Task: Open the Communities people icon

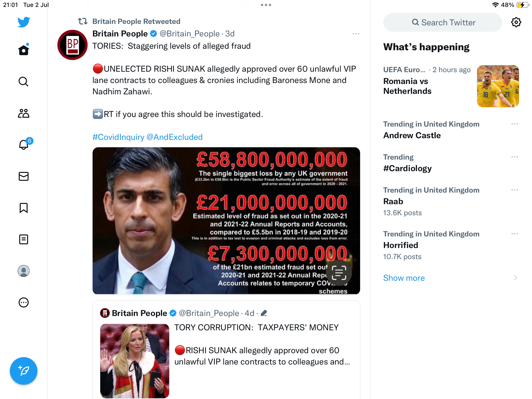Action: (x=24, y=113)
